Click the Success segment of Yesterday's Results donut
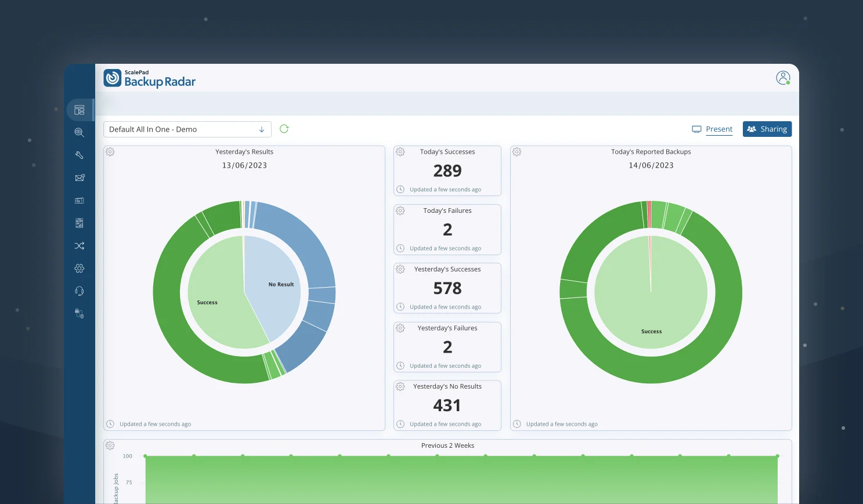This screenshot has height=504, width=863. click(x=207, y=302)
